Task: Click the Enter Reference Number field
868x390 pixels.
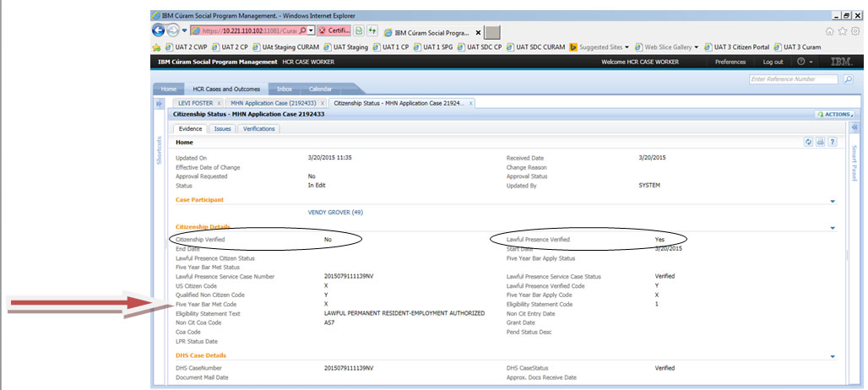Action: click(x=793, y=79)
